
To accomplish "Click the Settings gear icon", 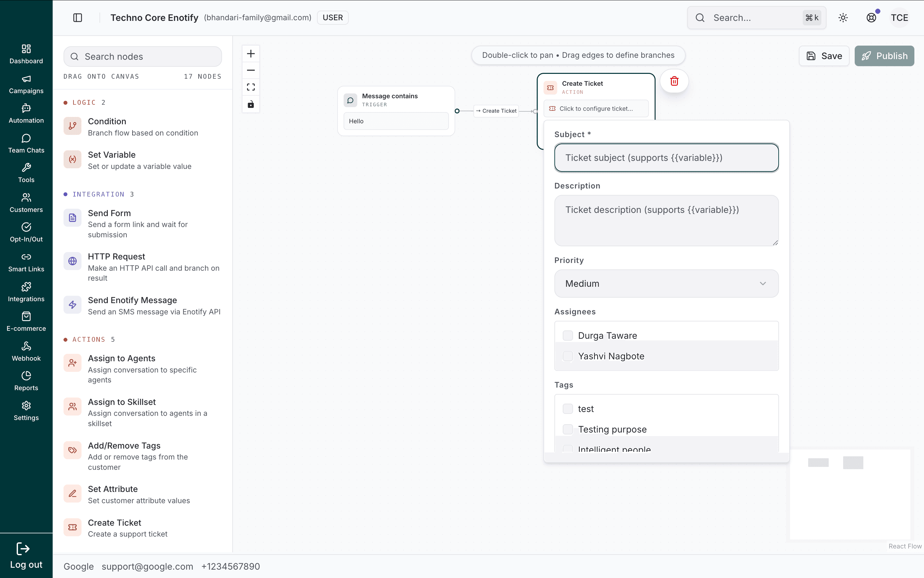I will 26,406.
